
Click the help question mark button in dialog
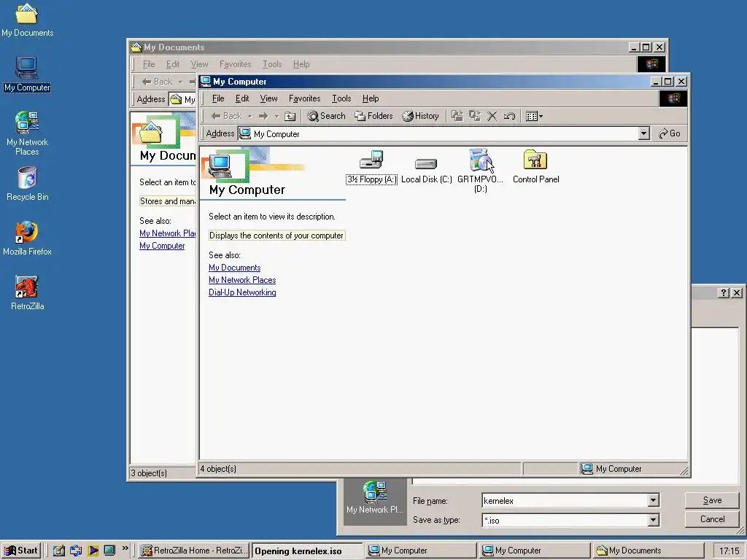click(x=724, y=293)
